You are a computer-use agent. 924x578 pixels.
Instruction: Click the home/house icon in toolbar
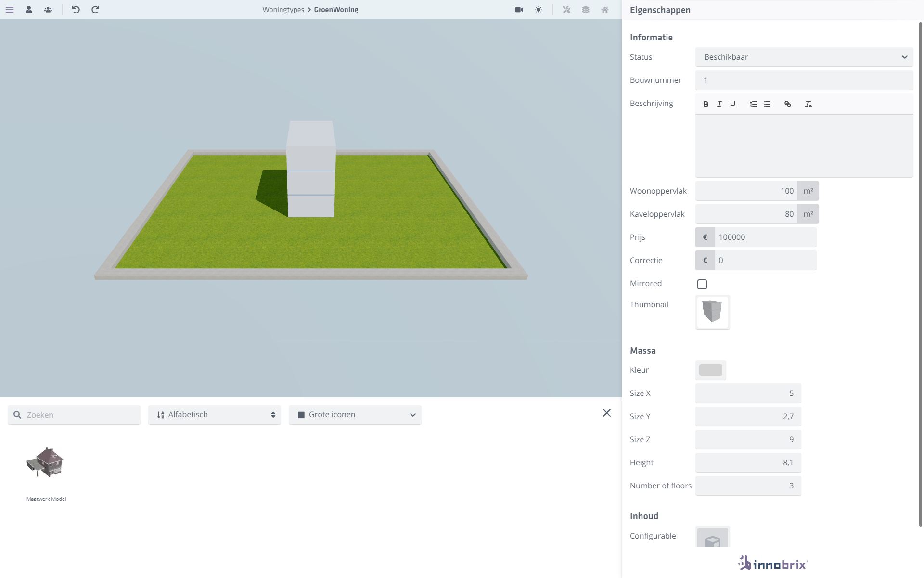click(604, 9)
